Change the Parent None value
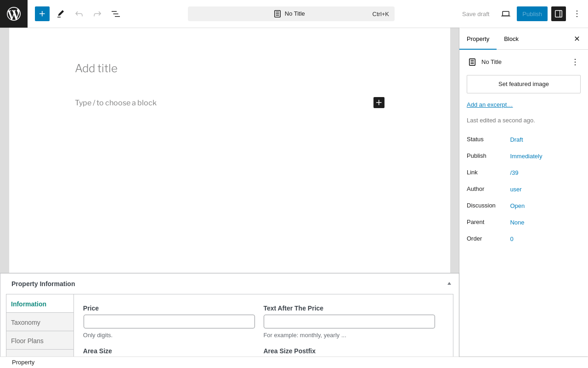Viewport: 588px width, 368px height. [517, 222]
